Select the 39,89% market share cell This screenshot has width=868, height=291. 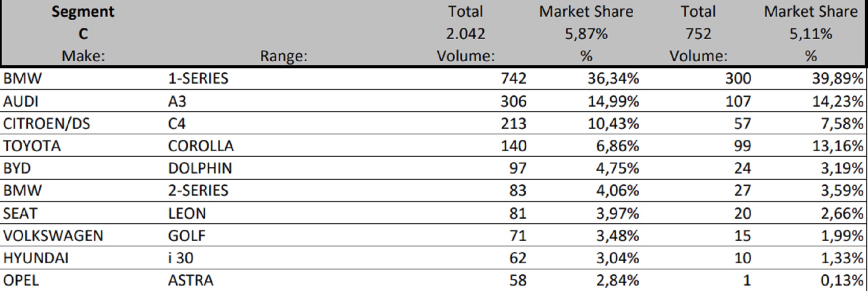tap(837, 79)
